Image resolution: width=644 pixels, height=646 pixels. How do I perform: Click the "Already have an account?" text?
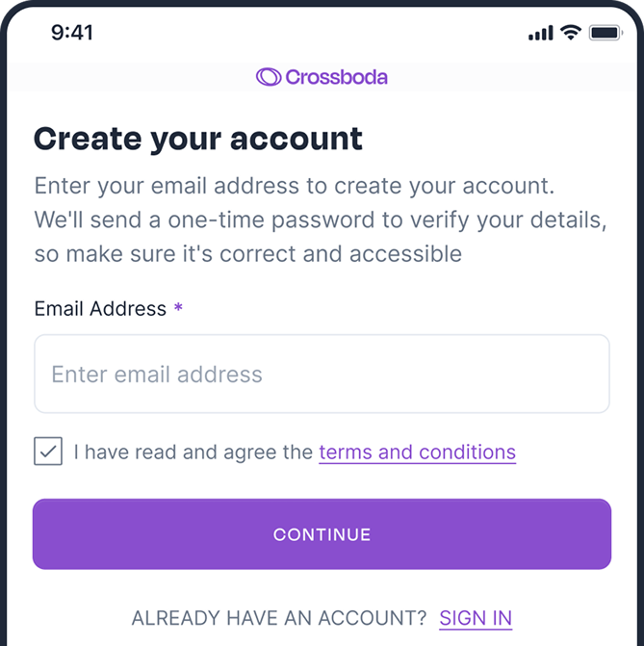click(x=278, y=618)
